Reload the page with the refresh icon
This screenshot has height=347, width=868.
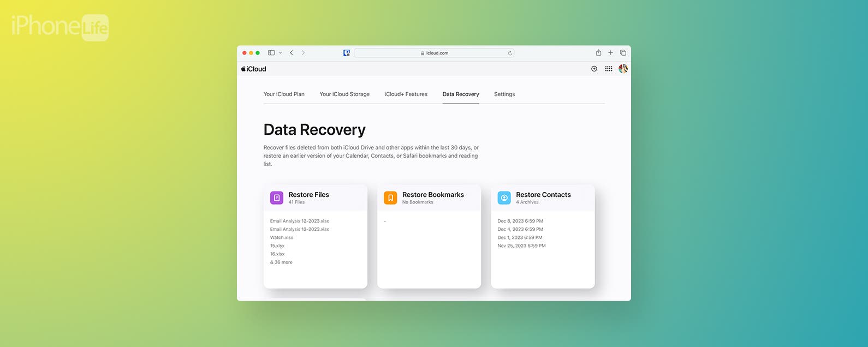[x=510, y=53]
